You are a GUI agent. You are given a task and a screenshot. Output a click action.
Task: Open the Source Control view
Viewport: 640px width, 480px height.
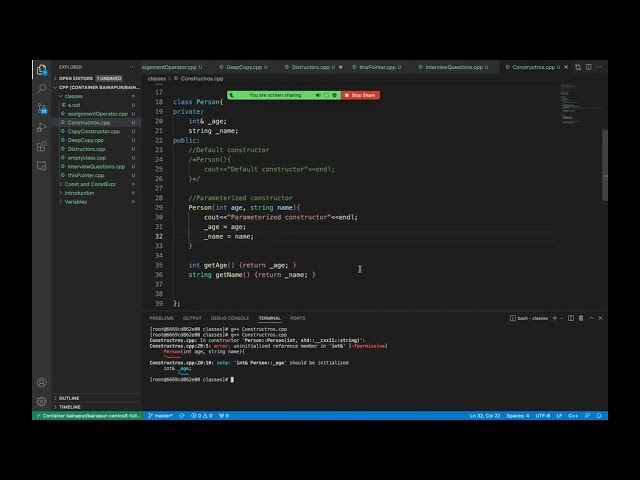[x=42, y=108]
